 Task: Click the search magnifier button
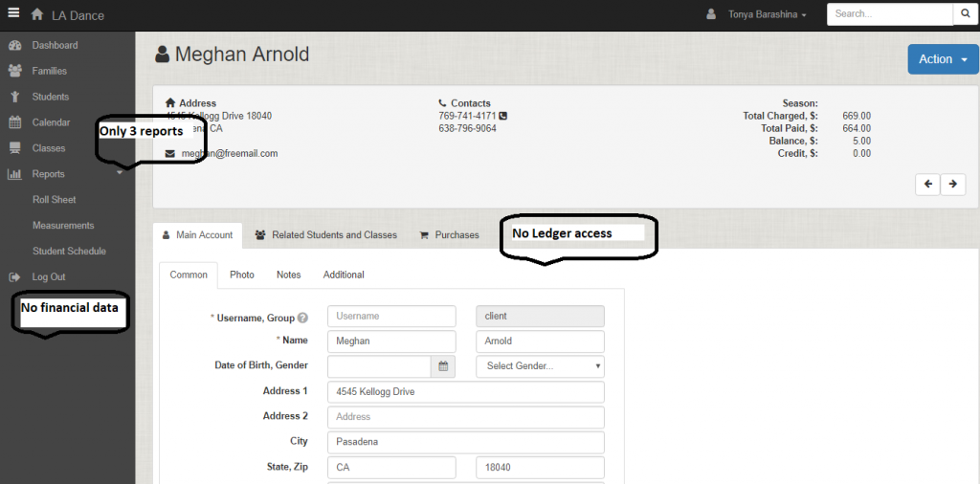tap(965, 14)
